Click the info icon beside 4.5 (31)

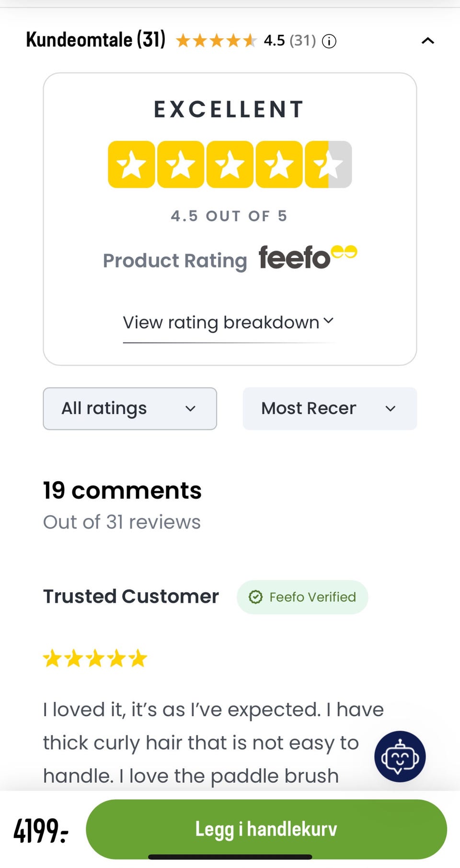coord(329,41)
